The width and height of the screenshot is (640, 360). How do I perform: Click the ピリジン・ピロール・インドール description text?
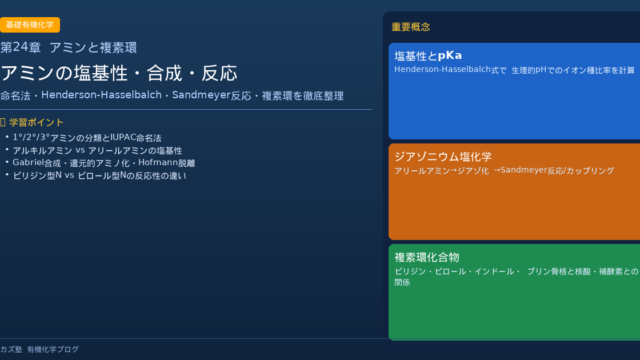coord(516,277)
